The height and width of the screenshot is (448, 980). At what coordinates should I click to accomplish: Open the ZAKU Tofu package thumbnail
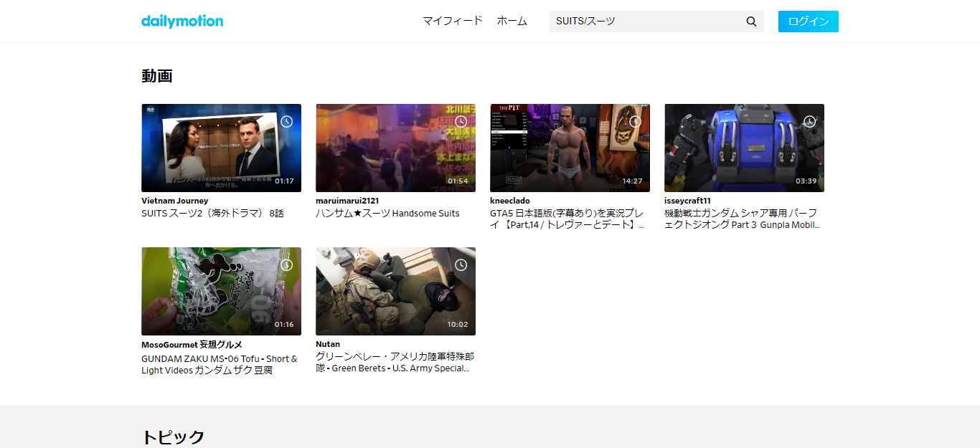coord(221,291)
